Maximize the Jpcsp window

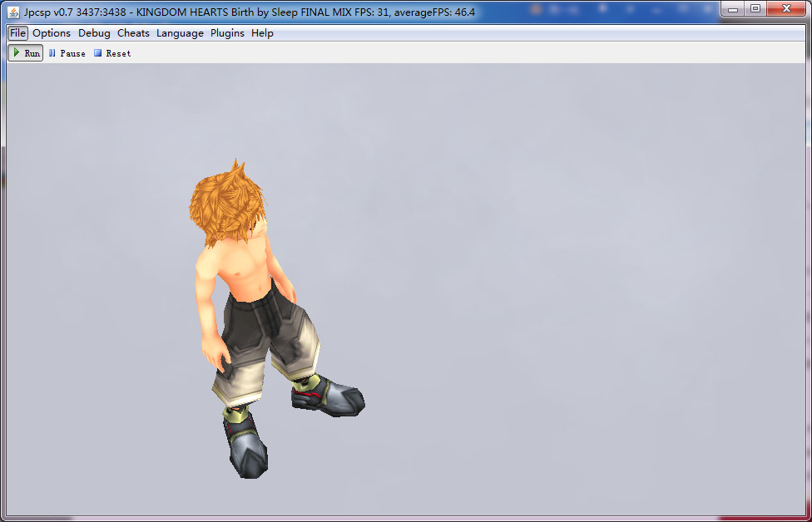755,8
